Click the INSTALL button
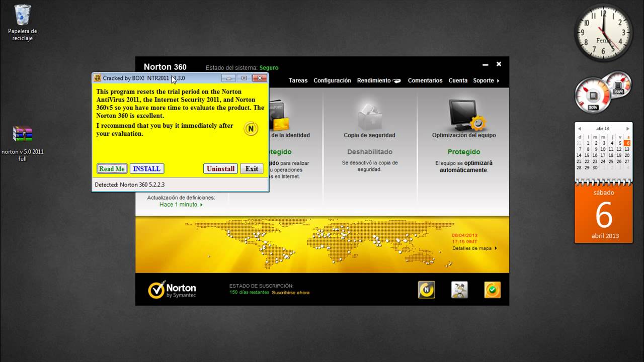Screen dimensions: 644x362 pos(147,169)
